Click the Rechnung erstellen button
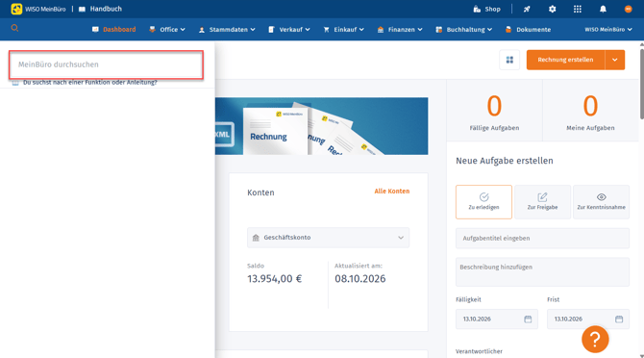644x358 pixels. (565, 60)
